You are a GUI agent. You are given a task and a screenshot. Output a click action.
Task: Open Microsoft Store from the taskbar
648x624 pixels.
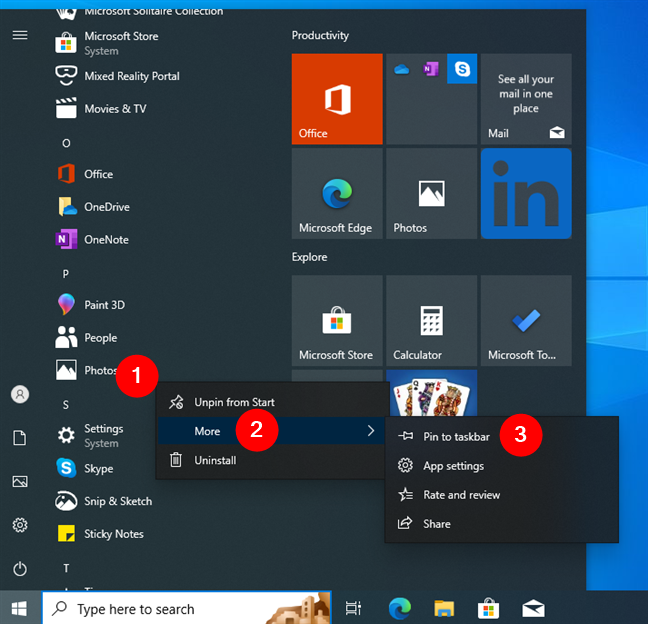click(488, 608)
